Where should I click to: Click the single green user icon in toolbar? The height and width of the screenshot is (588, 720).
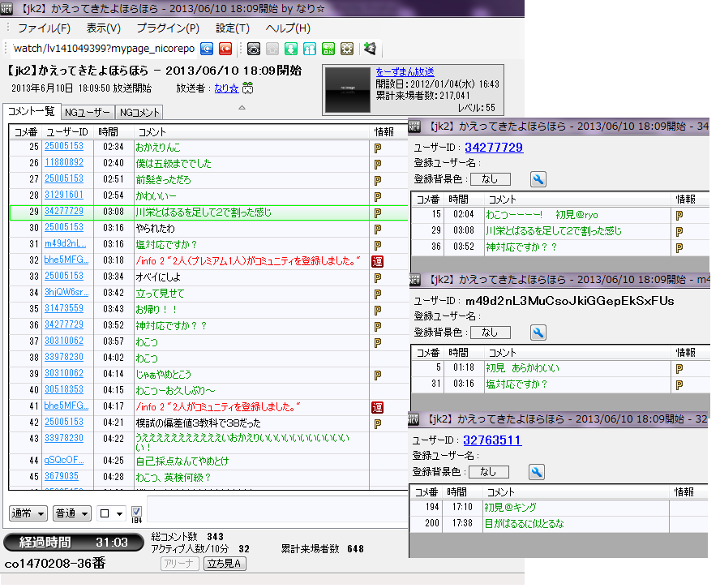(291, 49)
